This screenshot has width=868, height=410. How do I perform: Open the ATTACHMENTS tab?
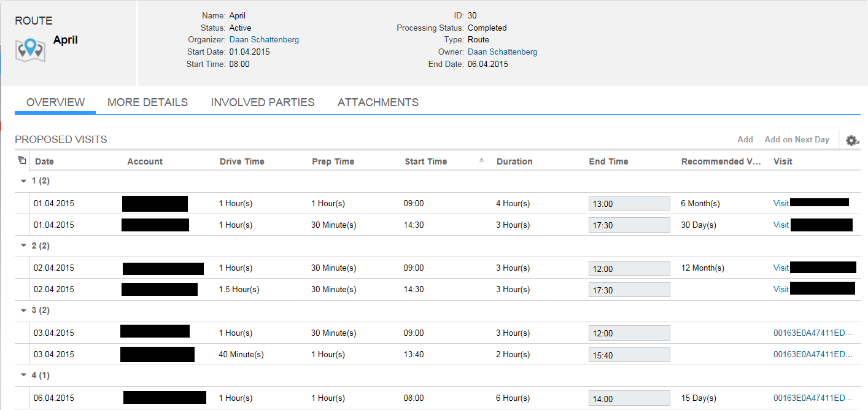point(378,102)
